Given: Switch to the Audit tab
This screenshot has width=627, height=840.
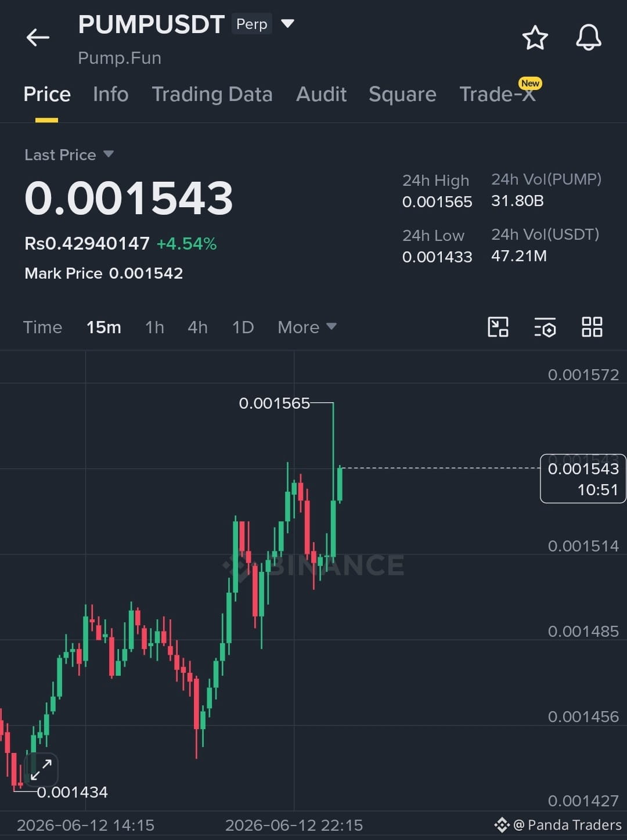Looking at the screenshot, I should click(322, 94).
